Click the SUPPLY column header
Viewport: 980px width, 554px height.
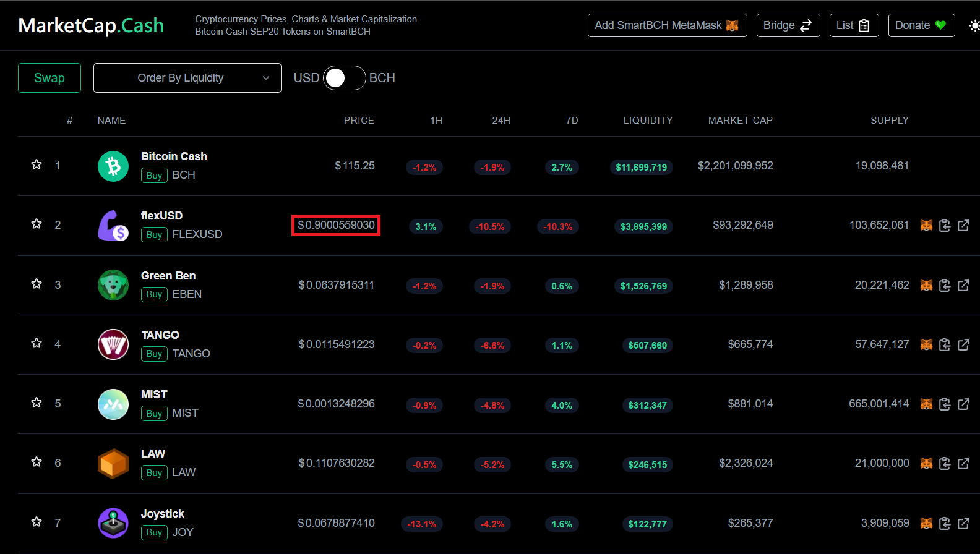pos(890,121)
